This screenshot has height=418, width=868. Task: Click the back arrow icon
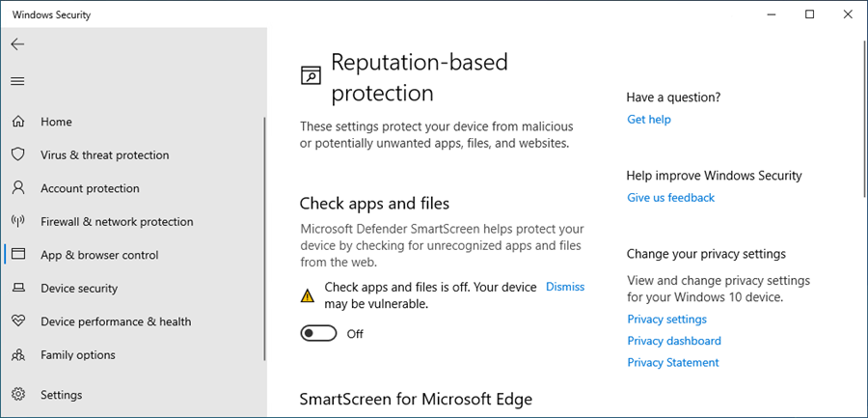pos(17,44)
